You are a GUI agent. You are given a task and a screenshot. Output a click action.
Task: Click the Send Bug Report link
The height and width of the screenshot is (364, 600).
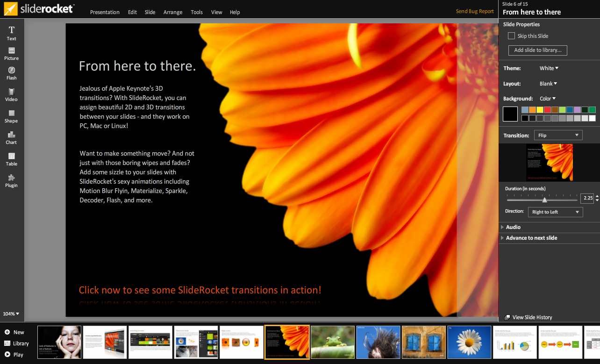pyautogui.click(x=475, y=11)
